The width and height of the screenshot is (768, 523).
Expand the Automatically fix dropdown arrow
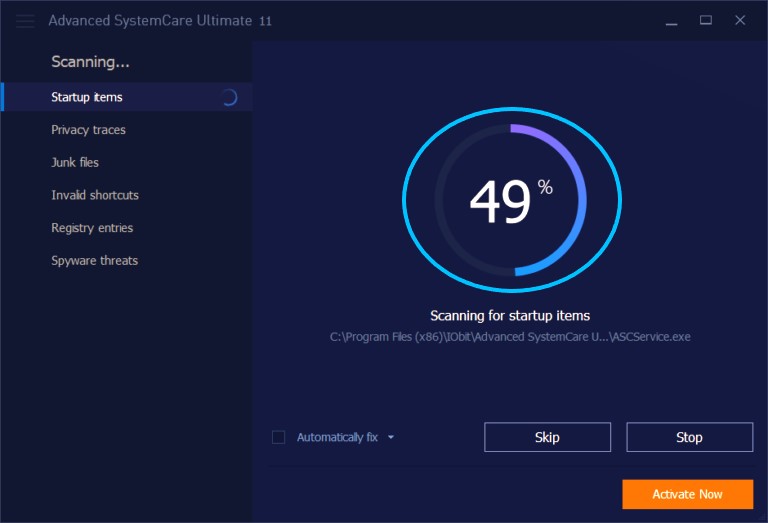(391, 437)
